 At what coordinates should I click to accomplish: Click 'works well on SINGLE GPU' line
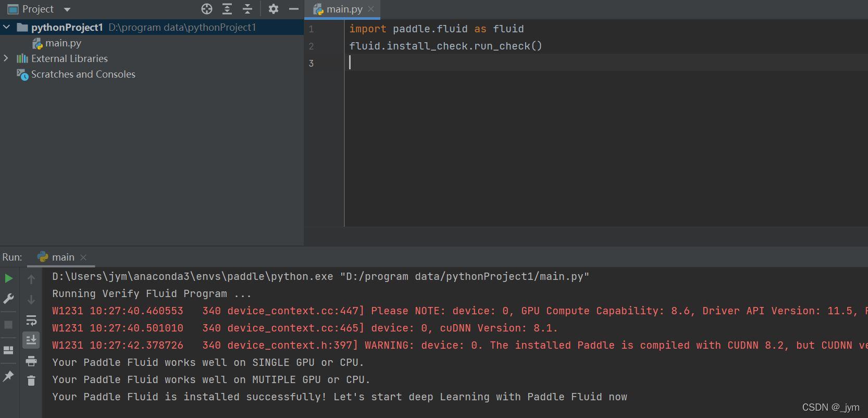208,363
